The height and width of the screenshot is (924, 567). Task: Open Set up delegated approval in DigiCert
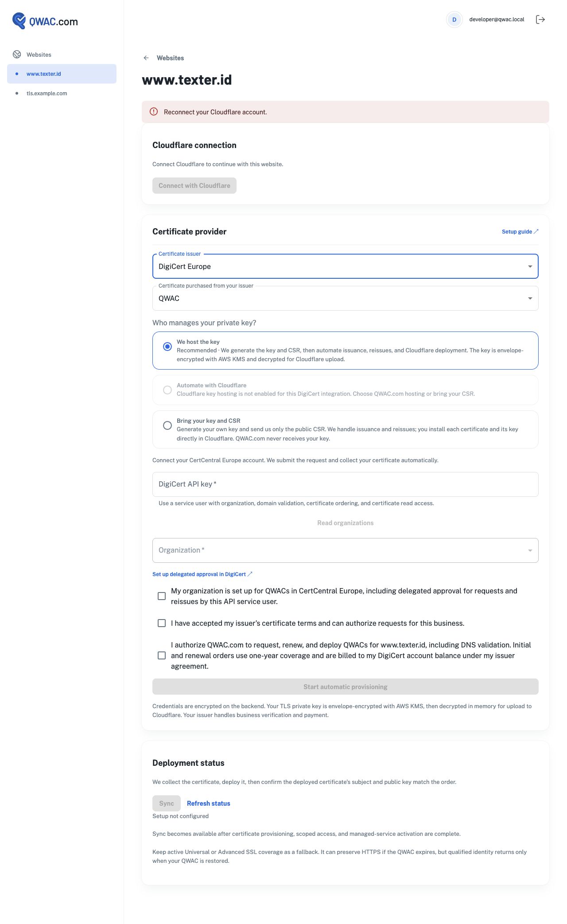(x=202, y=574)
